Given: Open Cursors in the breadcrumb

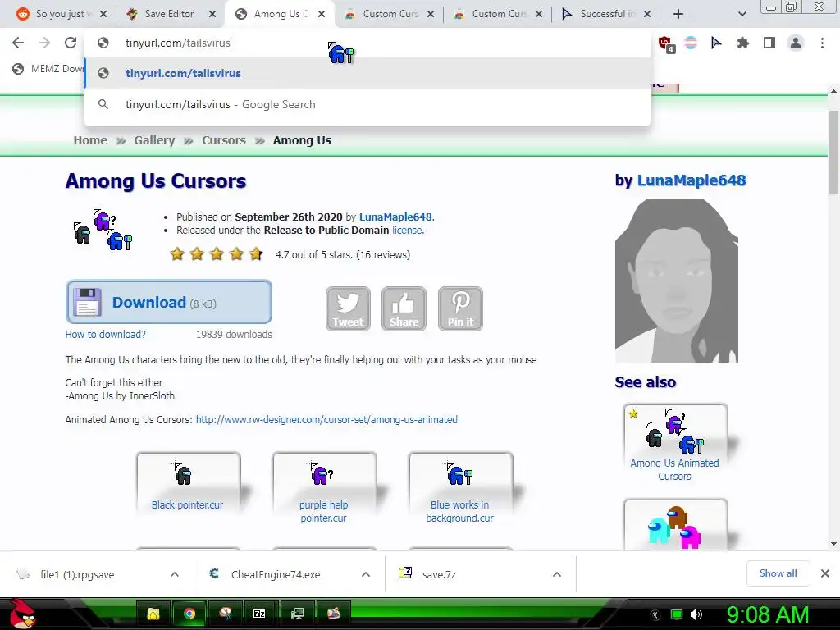Looking at the screenshot, I should click(x=224, y=140).
